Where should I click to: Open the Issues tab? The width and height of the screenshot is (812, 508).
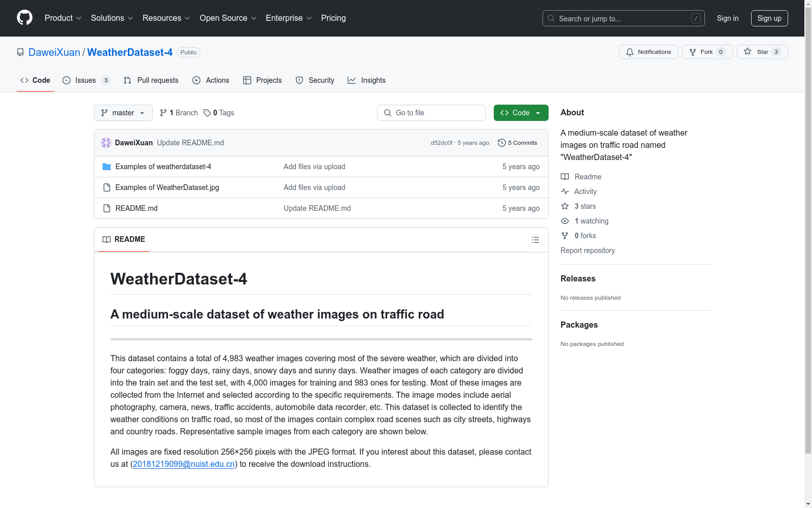tap(86, 80)
